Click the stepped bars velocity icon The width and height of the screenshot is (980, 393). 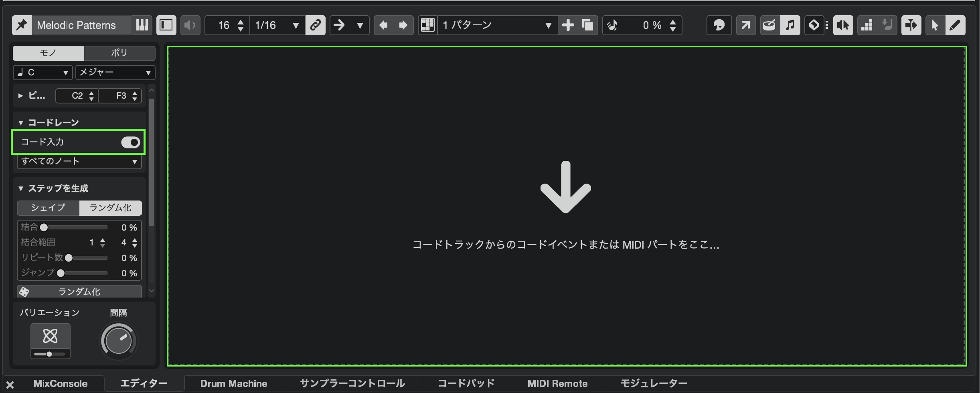coord(867,25)
